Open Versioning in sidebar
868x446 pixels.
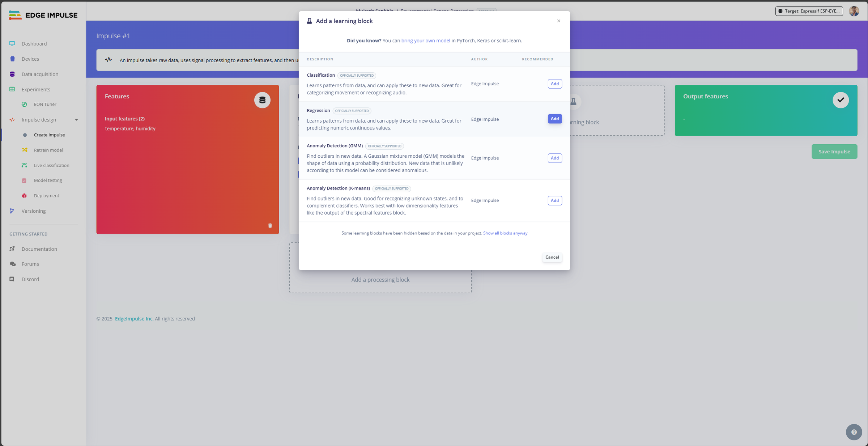coord(33,211)
